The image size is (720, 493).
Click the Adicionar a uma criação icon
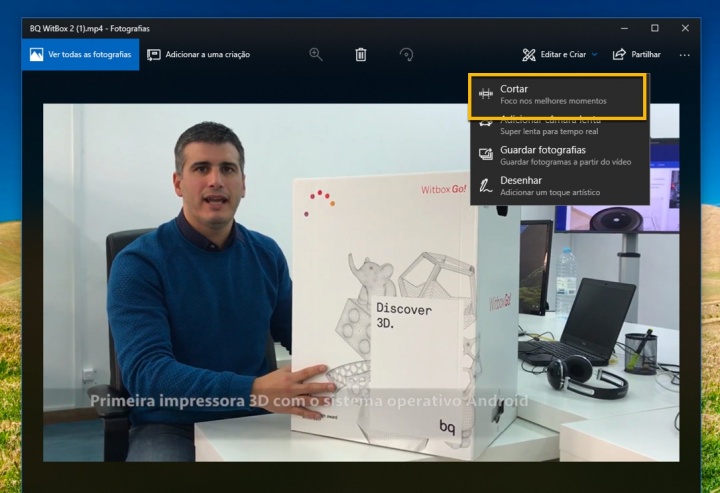[154, 54]
